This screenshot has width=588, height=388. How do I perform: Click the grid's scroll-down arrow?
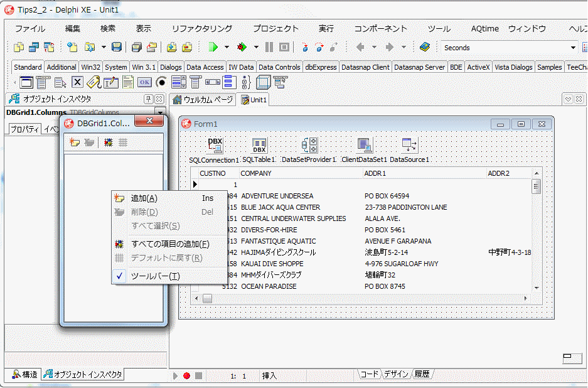(537, 288)
